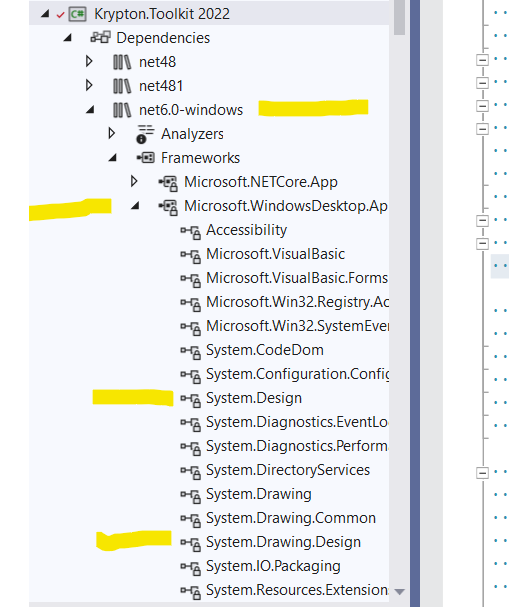This screenshot has width=509, height=607.
Task: Click the Microsoft.VisualBasic assembly icon
Action: pyautogui.click(x=191, y=256)
